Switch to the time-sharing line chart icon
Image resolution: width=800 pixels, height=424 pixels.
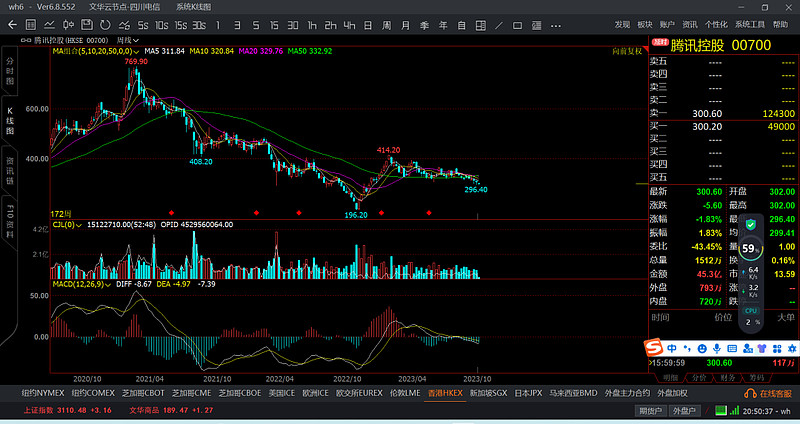click(49, 24)
